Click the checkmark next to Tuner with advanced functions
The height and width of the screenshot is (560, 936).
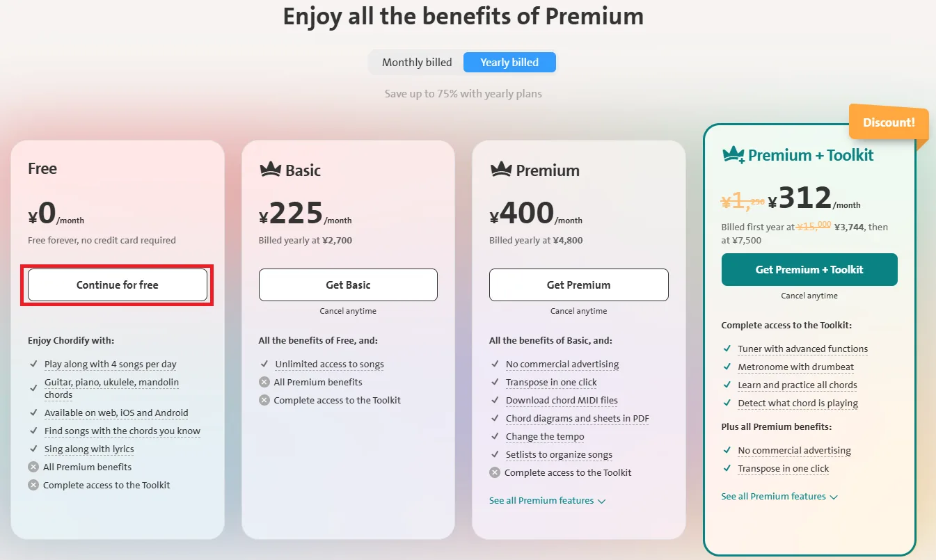[x=727, y=349]
